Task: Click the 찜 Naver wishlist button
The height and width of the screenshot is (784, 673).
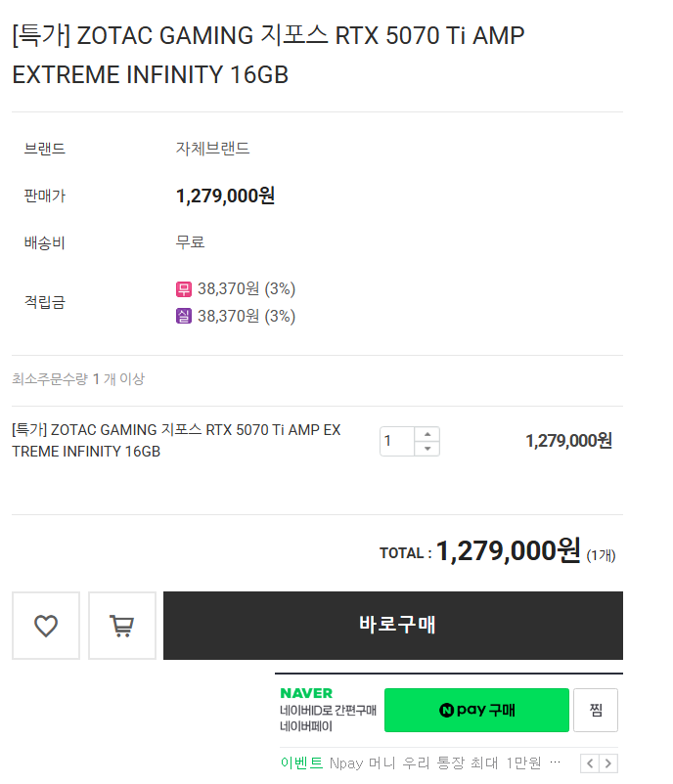Action: [x=596, y=710]
